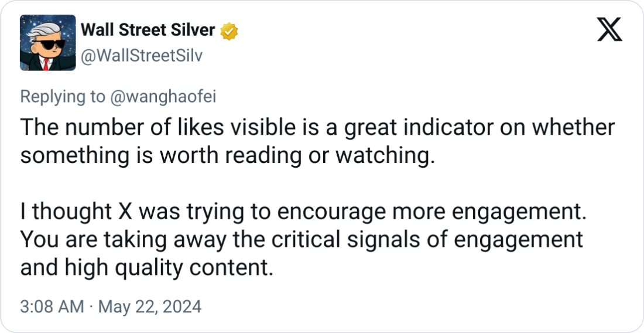Open the @wanghaofei mention link
This screenshot has width=644, height=333.
(163, 97)
